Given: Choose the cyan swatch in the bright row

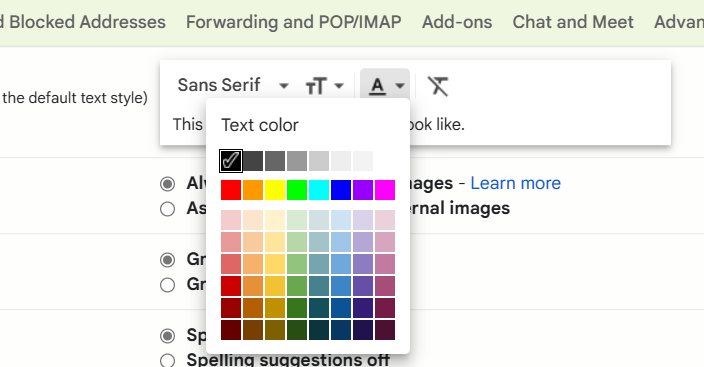Looking at the screenshot, I should (319, 190).
